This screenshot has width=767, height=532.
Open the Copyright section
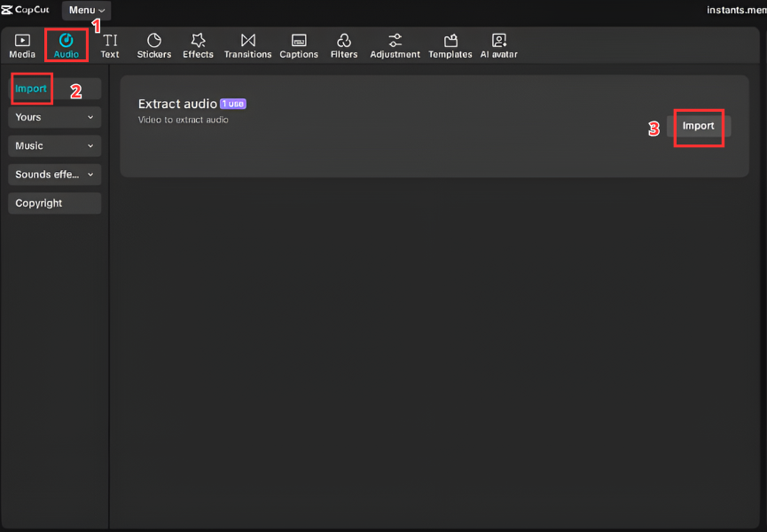55,203
